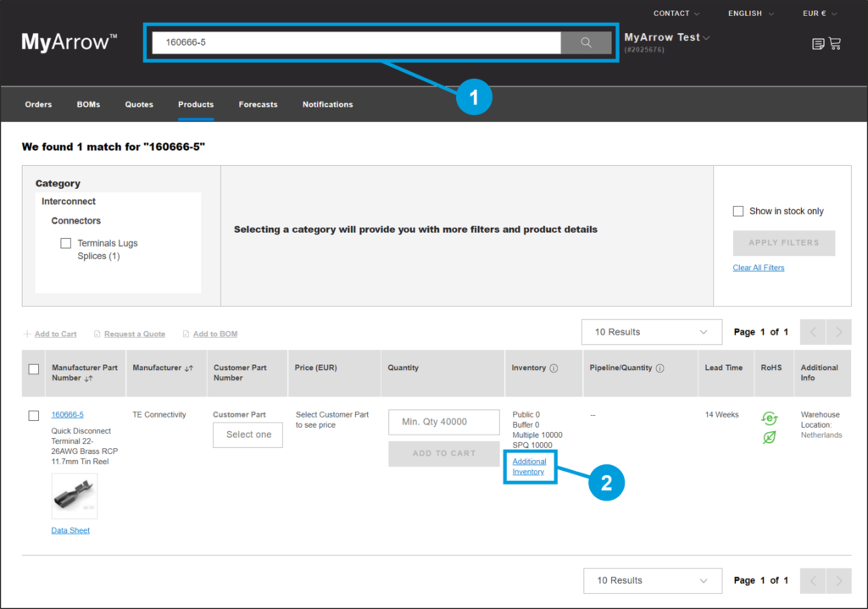The width and height of the screenshot is (868, 609).
Task: Expand the Select one customer part dropdown
Action: click(248, 435)
